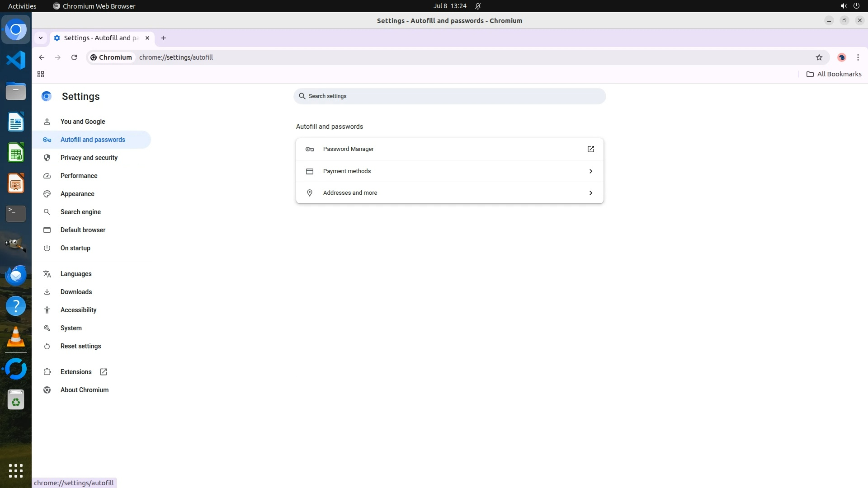Close the Settings tab
The height and width of the screenshot is (488, 868).
click(147, 38)
